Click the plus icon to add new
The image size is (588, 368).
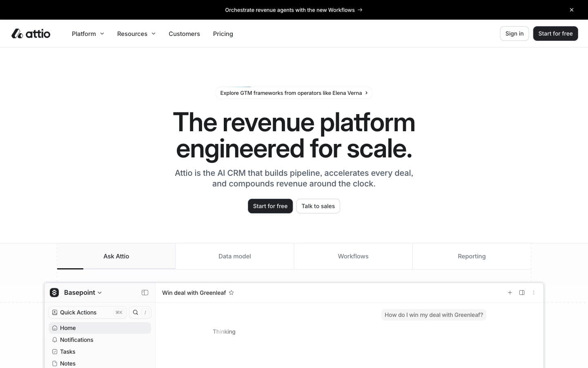tap(510, 292)
